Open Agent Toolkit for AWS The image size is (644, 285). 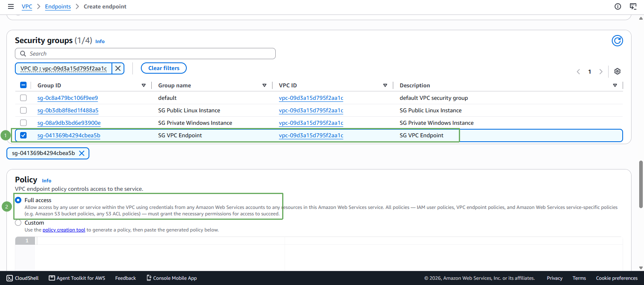point(77,278)
